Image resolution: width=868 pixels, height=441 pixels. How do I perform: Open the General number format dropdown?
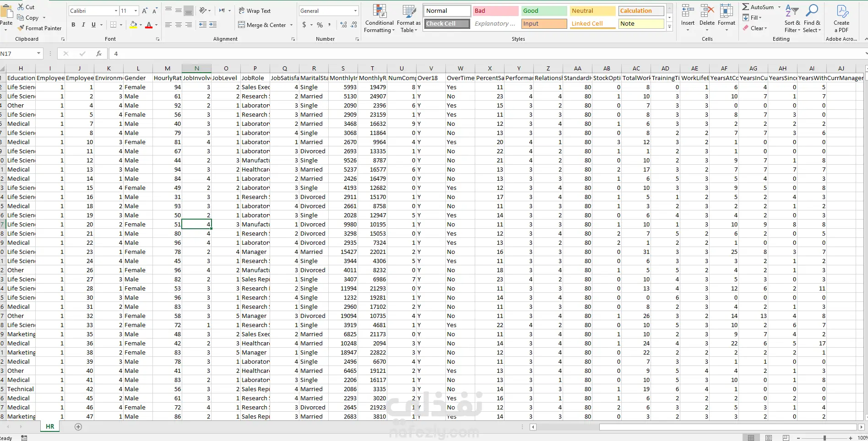tap(355, 11)
